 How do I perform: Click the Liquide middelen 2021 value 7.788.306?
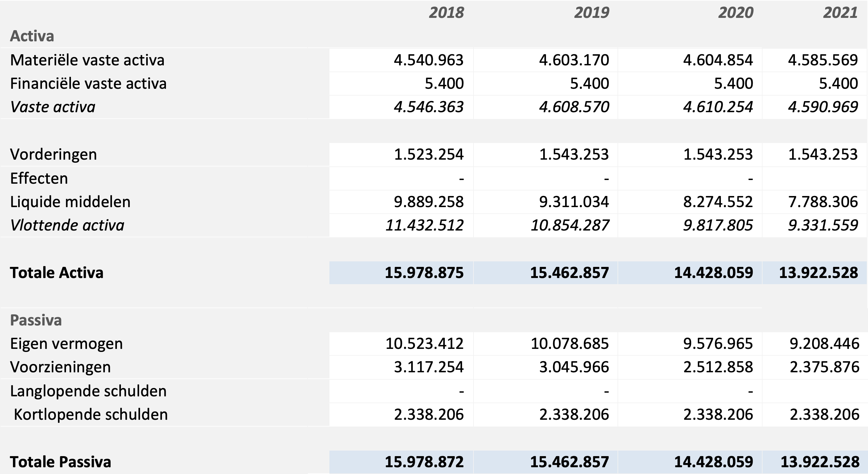point(823,202)
